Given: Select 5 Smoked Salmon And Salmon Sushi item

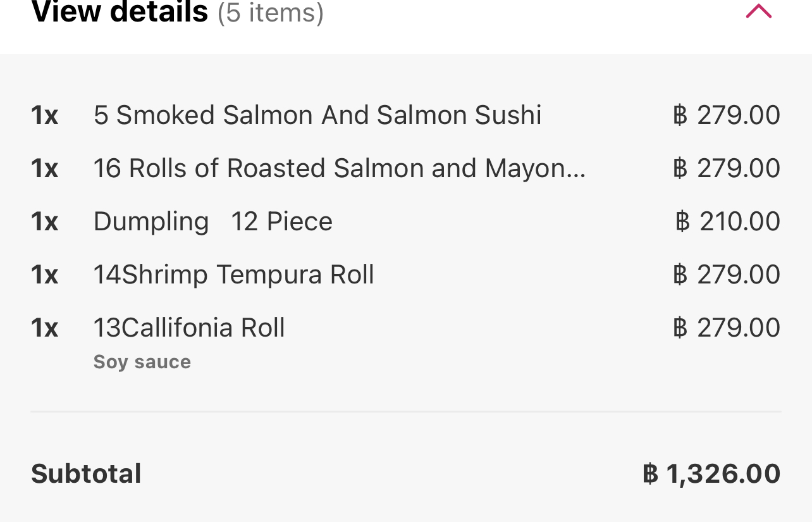Looking at the screenshot, I should pos(317,115).
